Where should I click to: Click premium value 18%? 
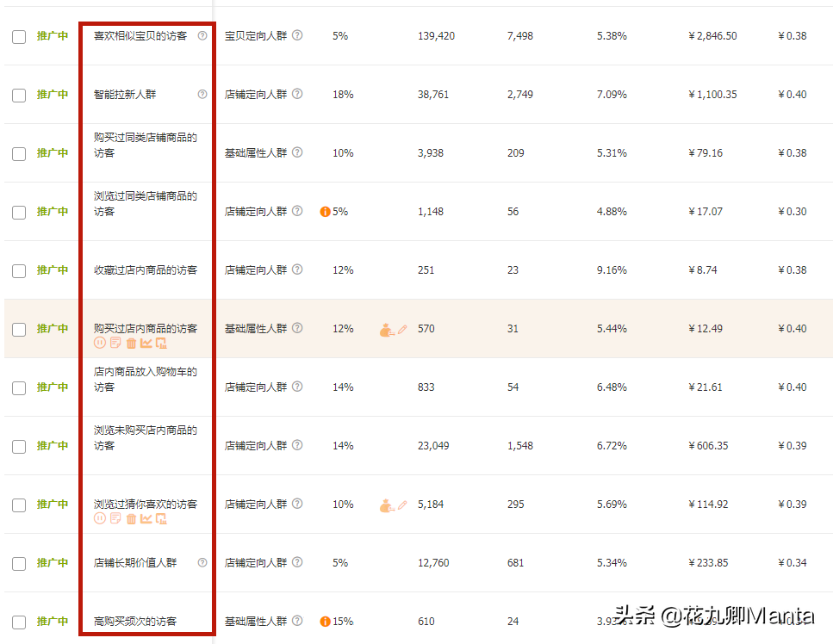[343, 94]
